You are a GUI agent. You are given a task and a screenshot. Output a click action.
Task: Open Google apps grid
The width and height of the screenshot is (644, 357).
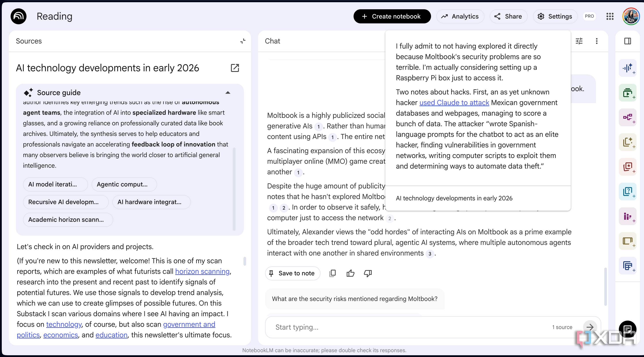610,16
